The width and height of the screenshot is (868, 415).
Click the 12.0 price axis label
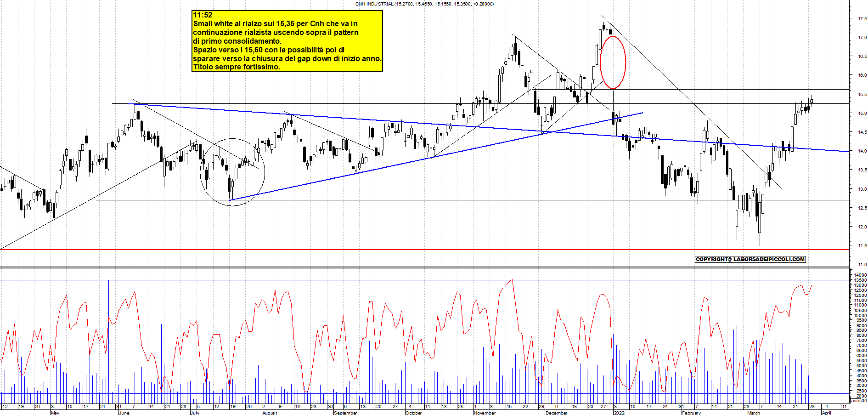862,227
